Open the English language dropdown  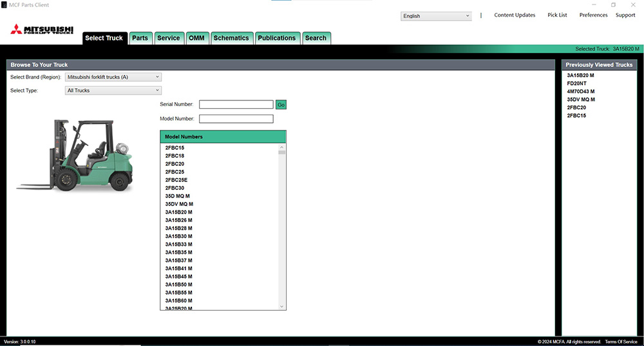[436, 16]
